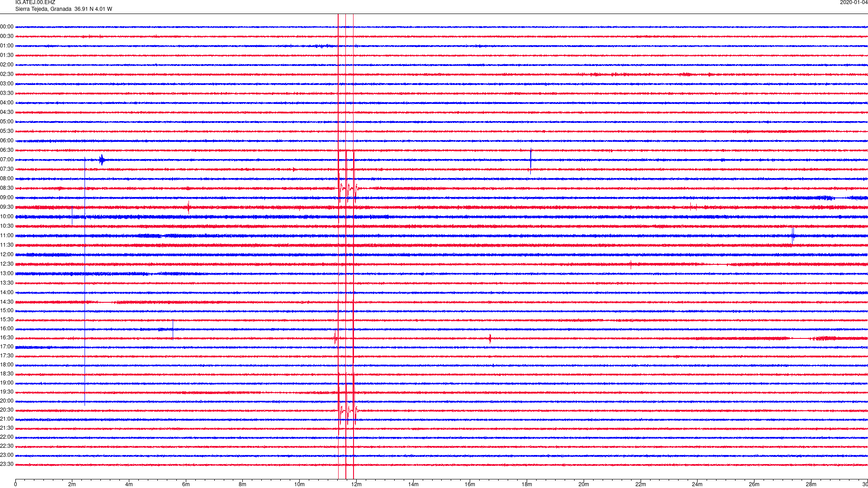This screenshot has height=488, width=868.
Task: Select the 10:00 trace time label
Action: [x=7, y=216]
